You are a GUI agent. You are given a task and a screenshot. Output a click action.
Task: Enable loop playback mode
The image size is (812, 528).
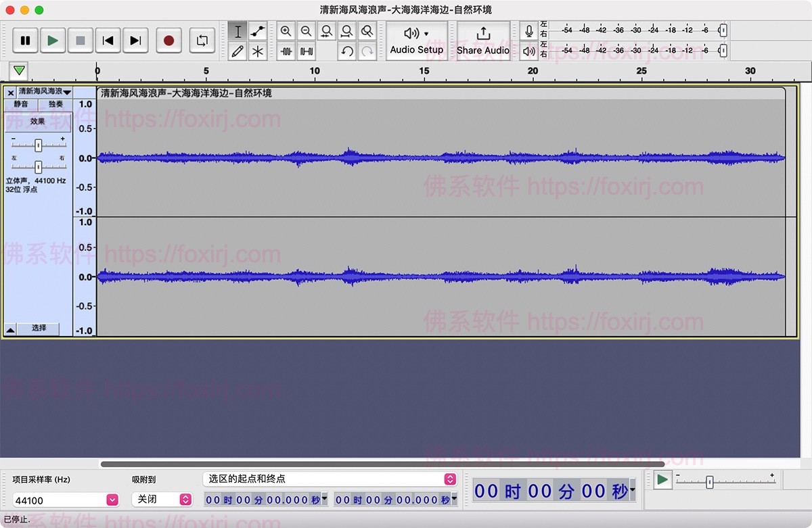pyautogui.click(x=202, y=41)
